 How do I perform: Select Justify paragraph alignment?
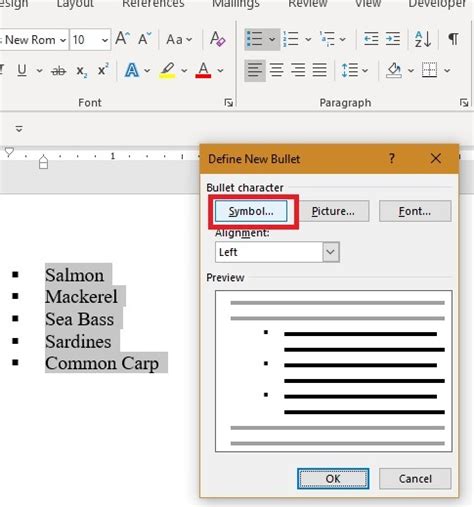(x=319, y=70)
